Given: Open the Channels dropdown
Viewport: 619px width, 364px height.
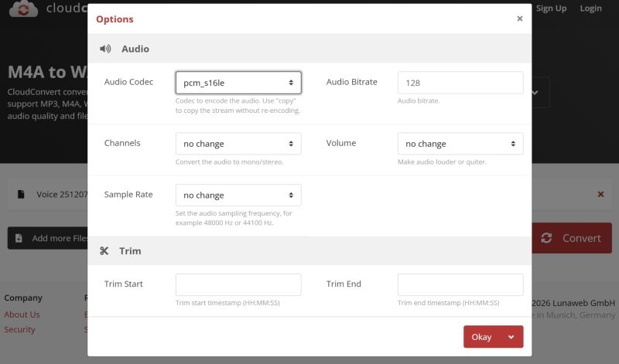Looking at the screenshot, I should coord(238,144).
